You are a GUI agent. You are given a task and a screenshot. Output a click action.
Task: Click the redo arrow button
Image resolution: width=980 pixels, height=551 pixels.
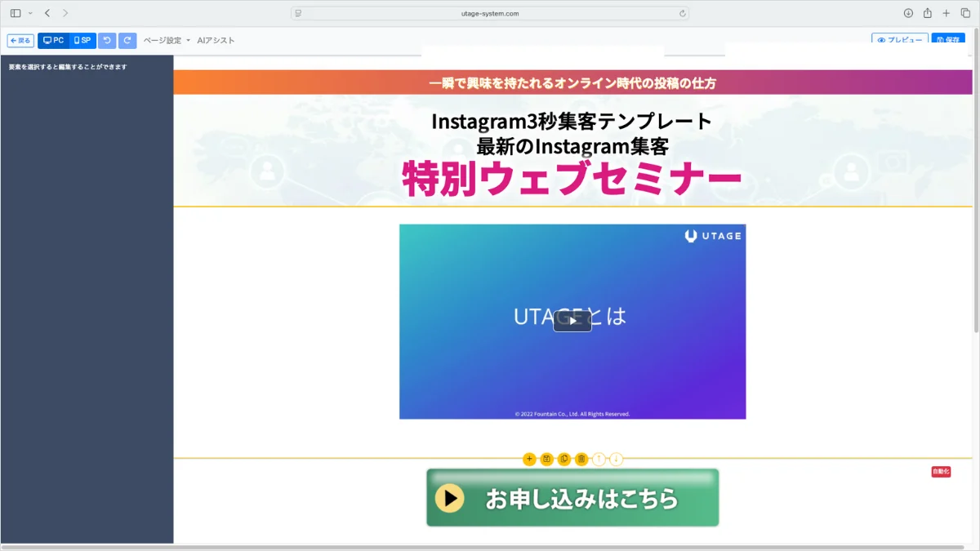[x=127, y=41]
